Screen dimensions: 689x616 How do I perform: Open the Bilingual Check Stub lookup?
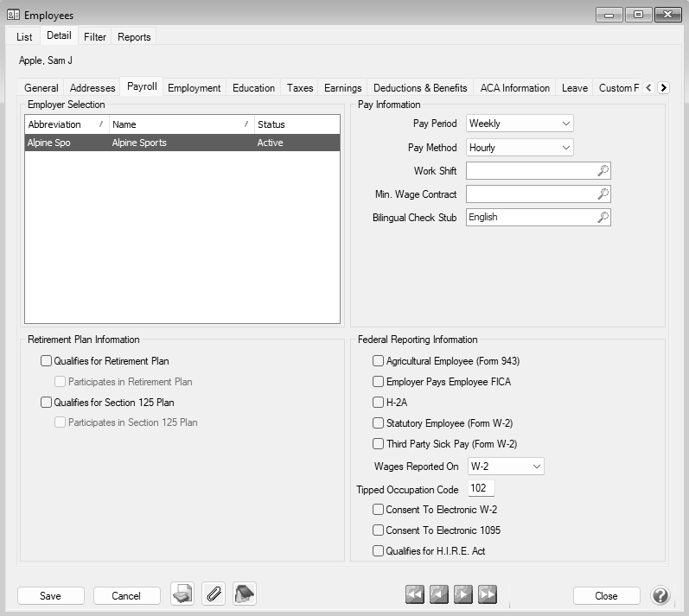(603, 218)
